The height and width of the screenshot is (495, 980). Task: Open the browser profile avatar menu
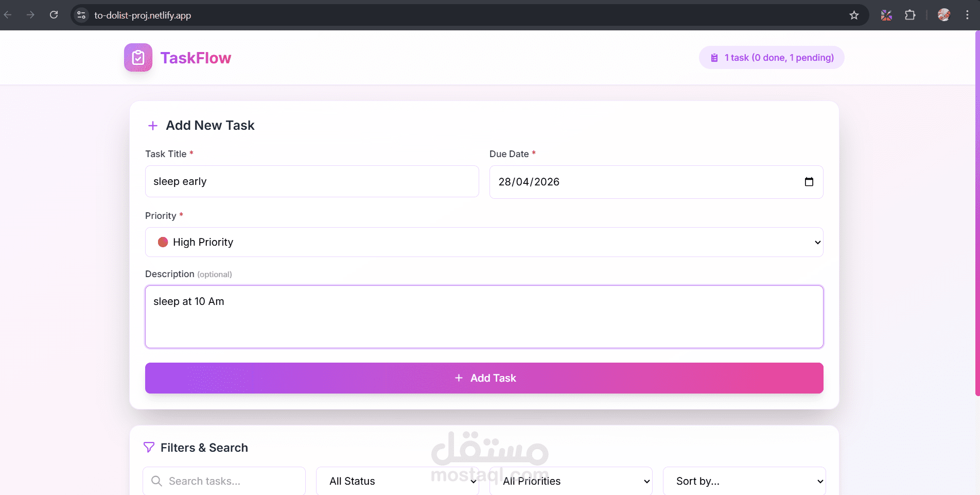pos(943,15)
